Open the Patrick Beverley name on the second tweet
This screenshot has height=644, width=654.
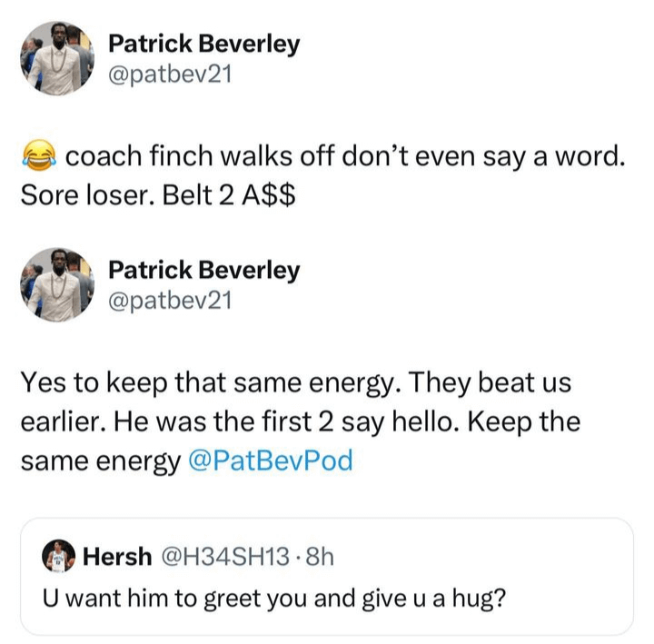[x=203, y=270]
